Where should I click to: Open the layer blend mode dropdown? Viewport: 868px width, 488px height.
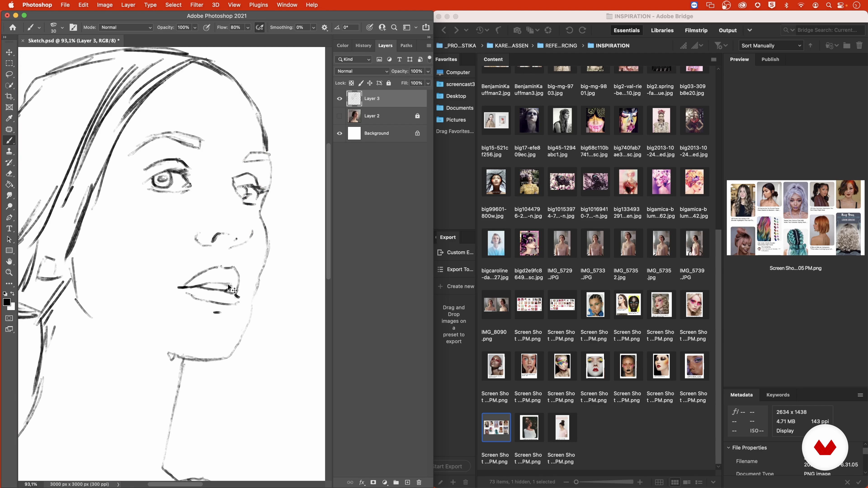362,71
